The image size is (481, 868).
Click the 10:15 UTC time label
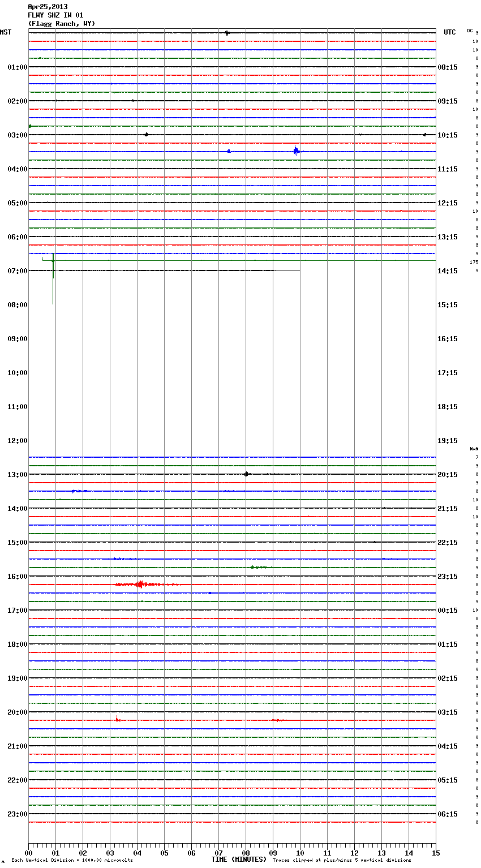coord(448,135)
